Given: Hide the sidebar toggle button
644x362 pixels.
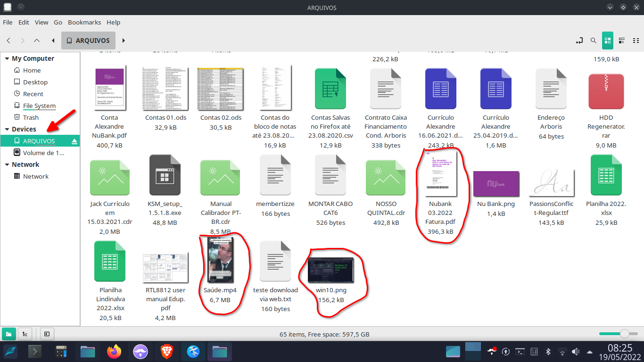Looking at the screenshot, I should 47,334.
